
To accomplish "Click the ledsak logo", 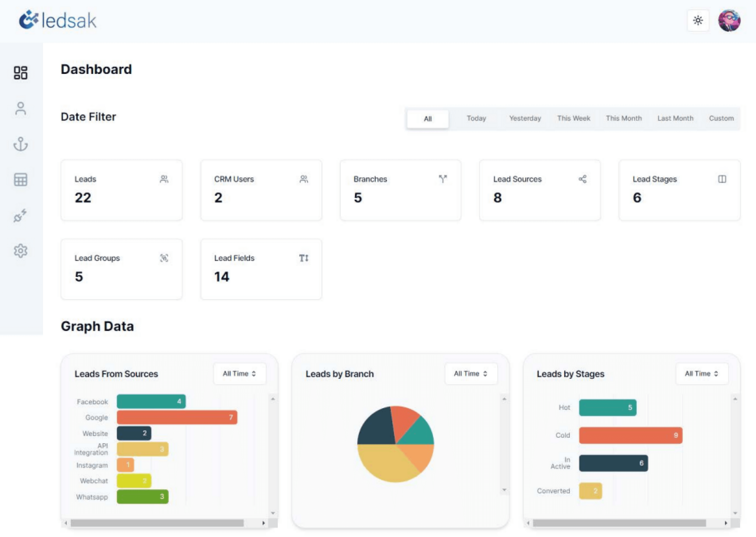I will coord(57,20).
